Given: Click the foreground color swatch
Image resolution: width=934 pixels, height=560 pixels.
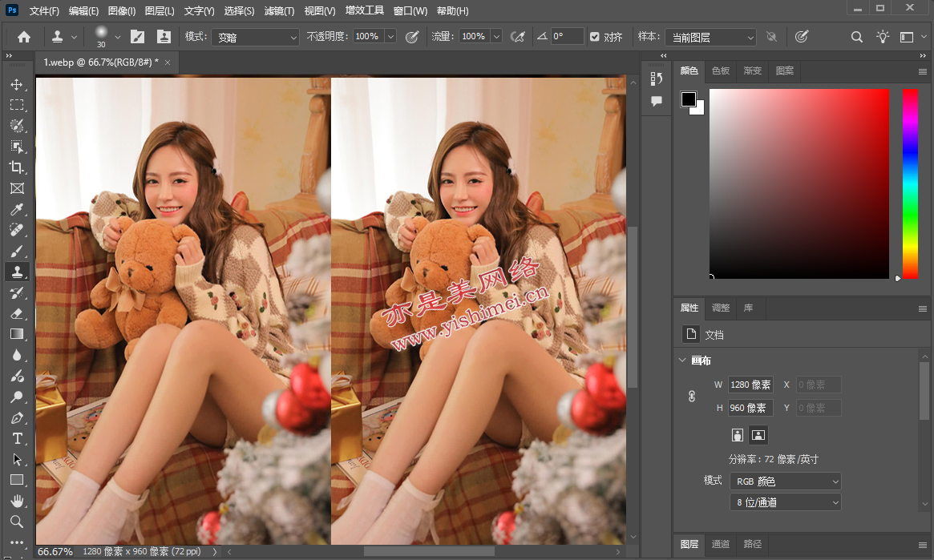Looking at the screenshot, I should 689,99.
